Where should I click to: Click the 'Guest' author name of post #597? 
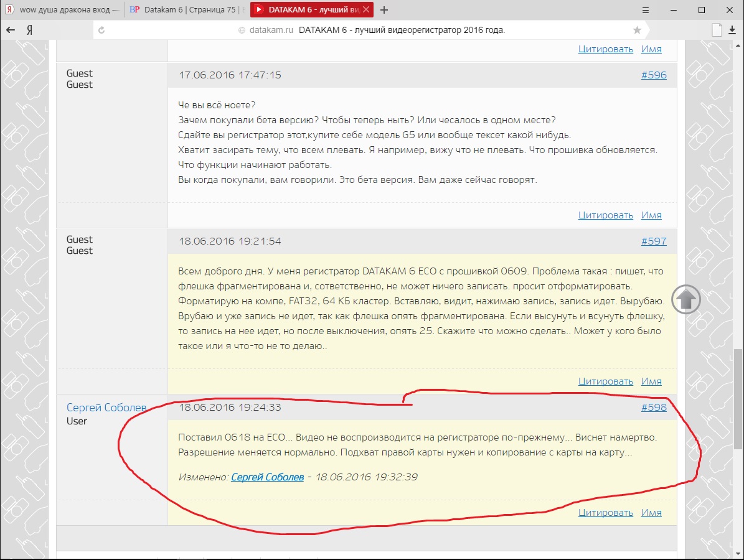79,240
